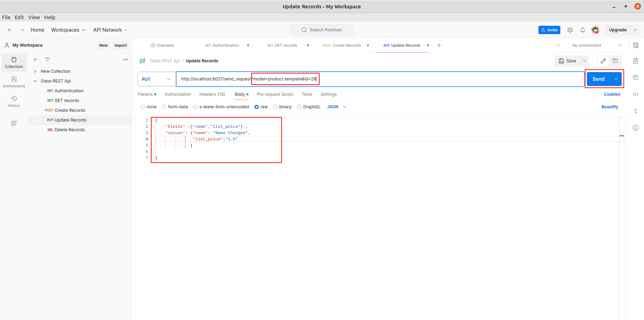Click the edit pencil icon

pos(603,61)
